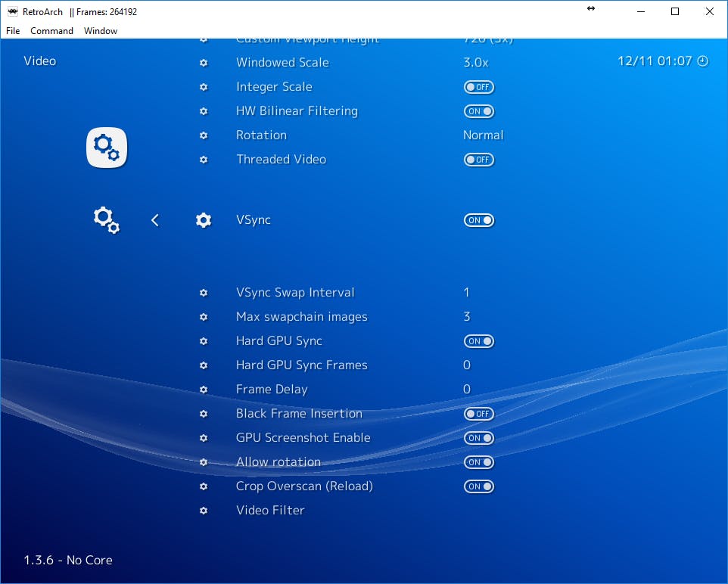Change the Windowed Scale 3.0x value
Viewport: 728px width, 584px height.
click(476, 63)
